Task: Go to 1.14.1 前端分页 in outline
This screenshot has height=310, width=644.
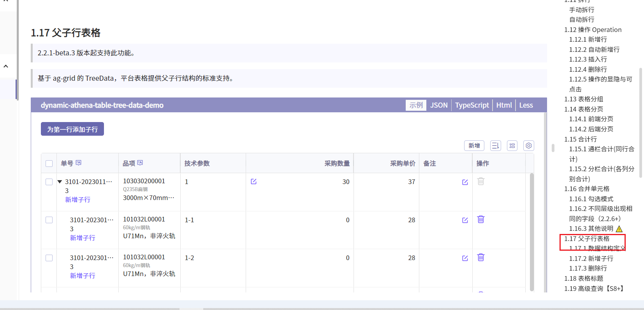Action: click(x=591, y=119)
